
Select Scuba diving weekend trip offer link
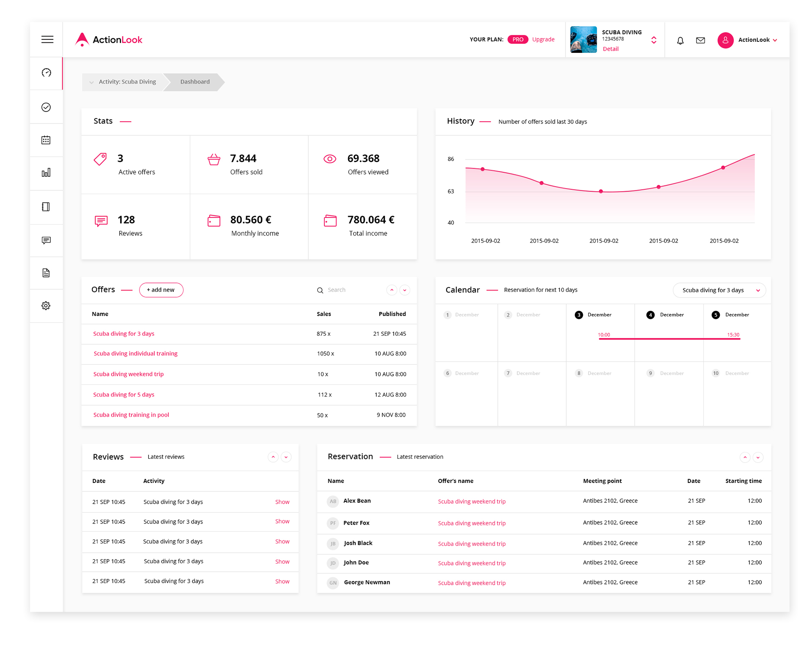pyautogui.click(x=127, y=374)
